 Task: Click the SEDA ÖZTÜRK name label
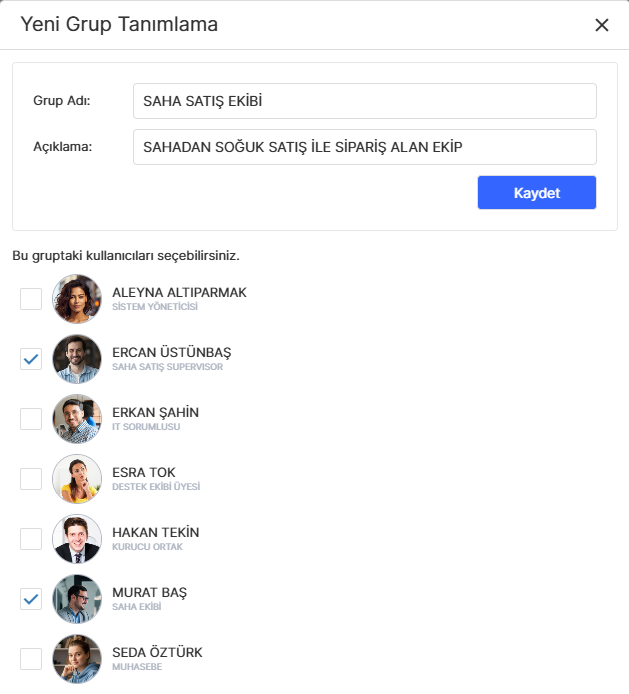point(157,652)
